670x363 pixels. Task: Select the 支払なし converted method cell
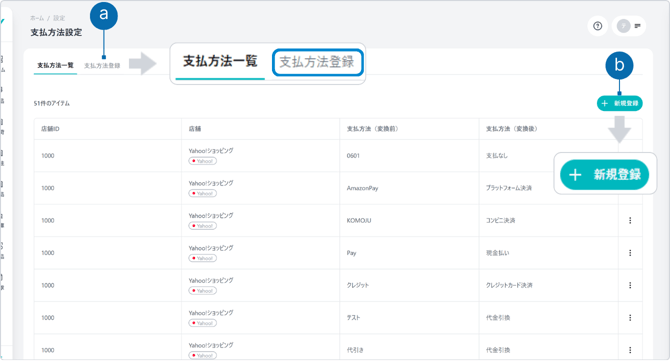pos(497,156)
